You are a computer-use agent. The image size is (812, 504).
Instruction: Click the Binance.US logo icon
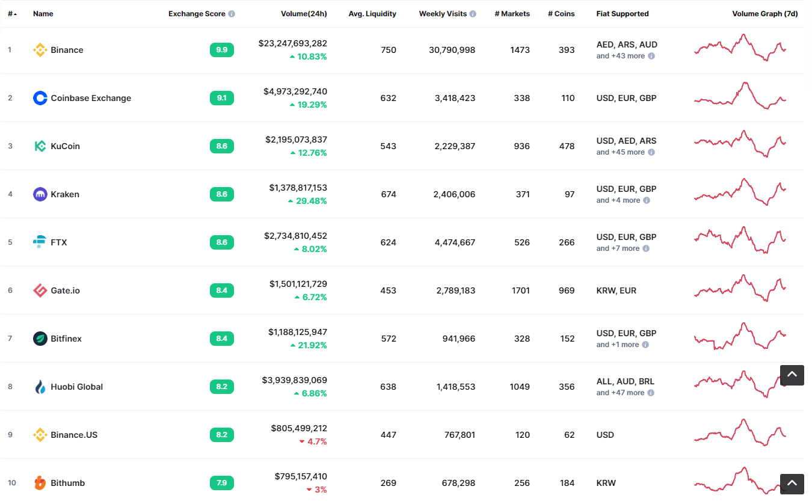(40, 435)
